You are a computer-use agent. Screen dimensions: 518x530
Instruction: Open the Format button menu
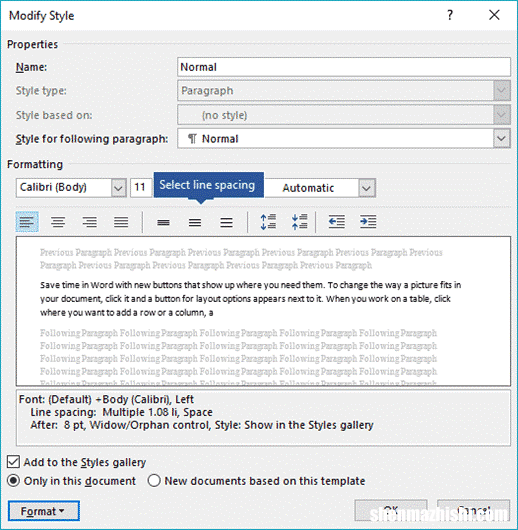[x=44, y=511]
